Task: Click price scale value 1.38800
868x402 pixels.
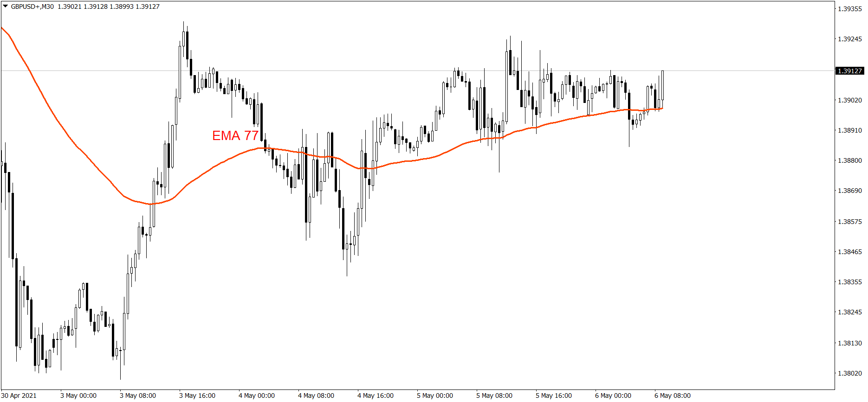Action: click(x=850, y=160)
